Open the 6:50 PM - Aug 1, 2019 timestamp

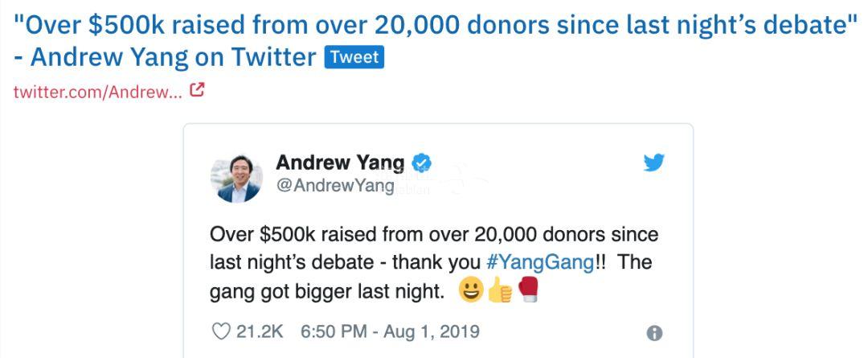tap(389, 331)
